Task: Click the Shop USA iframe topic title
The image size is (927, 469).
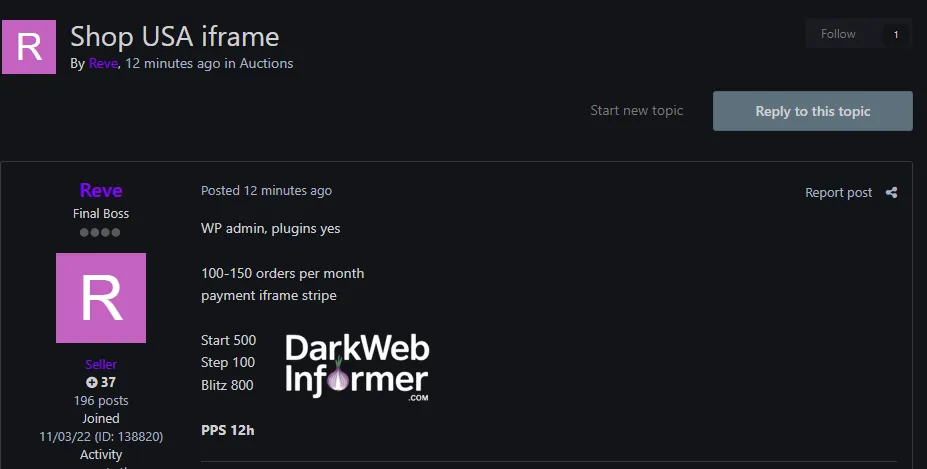Action: point(174,37)
